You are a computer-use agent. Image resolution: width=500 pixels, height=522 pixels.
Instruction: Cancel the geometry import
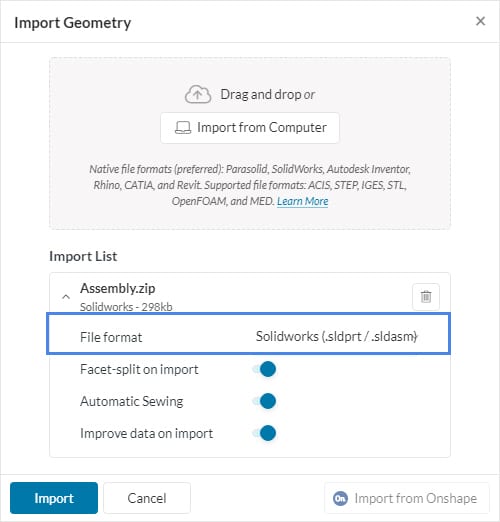147,498
